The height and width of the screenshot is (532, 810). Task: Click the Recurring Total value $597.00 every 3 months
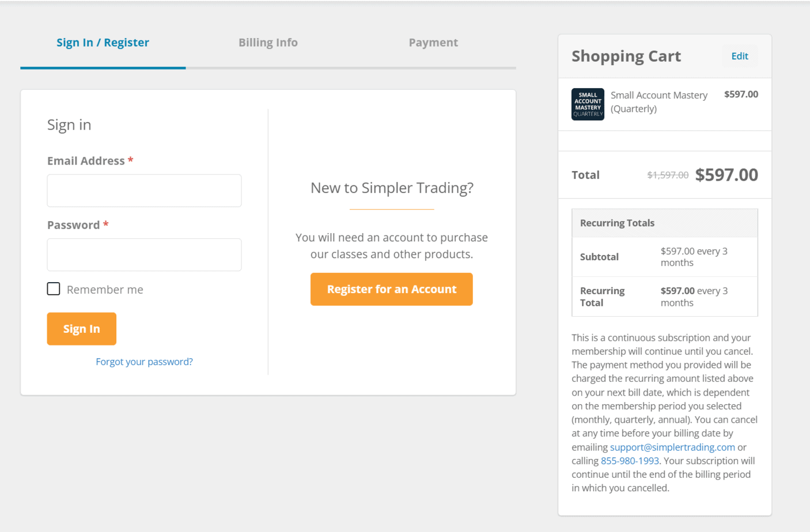coord(694,297)
